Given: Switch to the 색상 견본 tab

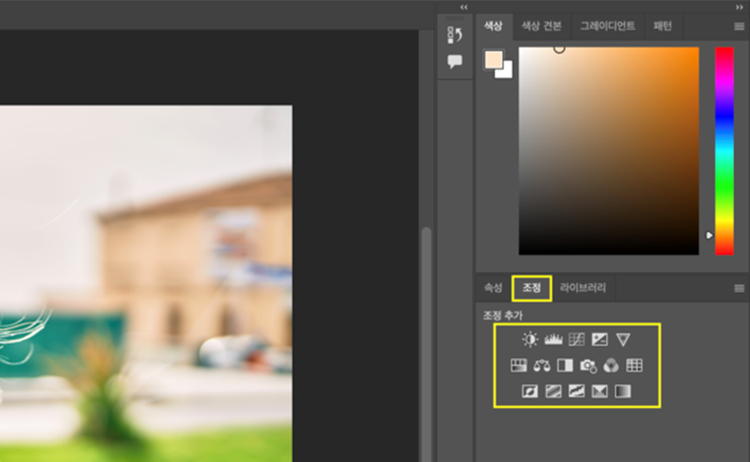Looking at the screenshot, I should 541,26.
